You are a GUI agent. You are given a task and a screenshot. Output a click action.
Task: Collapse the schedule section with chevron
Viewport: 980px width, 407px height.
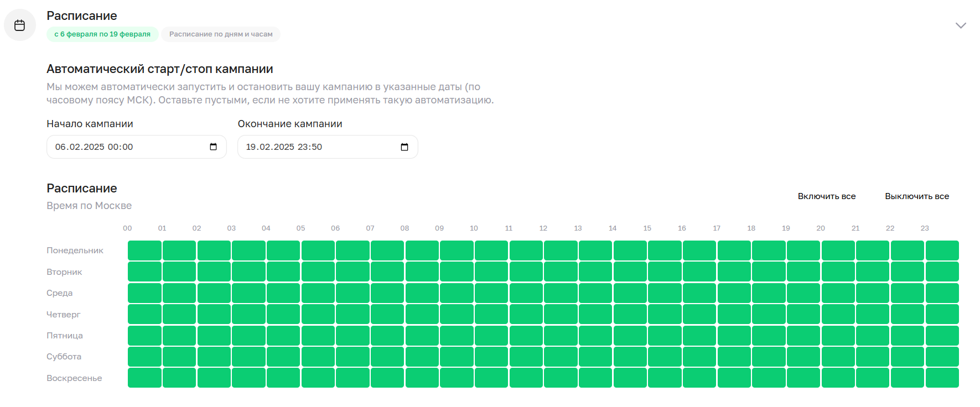961,25
